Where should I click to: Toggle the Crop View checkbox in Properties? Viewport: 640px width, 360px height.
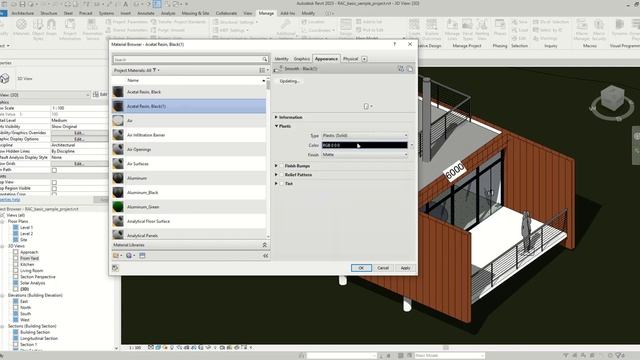(x=54, y=182)
